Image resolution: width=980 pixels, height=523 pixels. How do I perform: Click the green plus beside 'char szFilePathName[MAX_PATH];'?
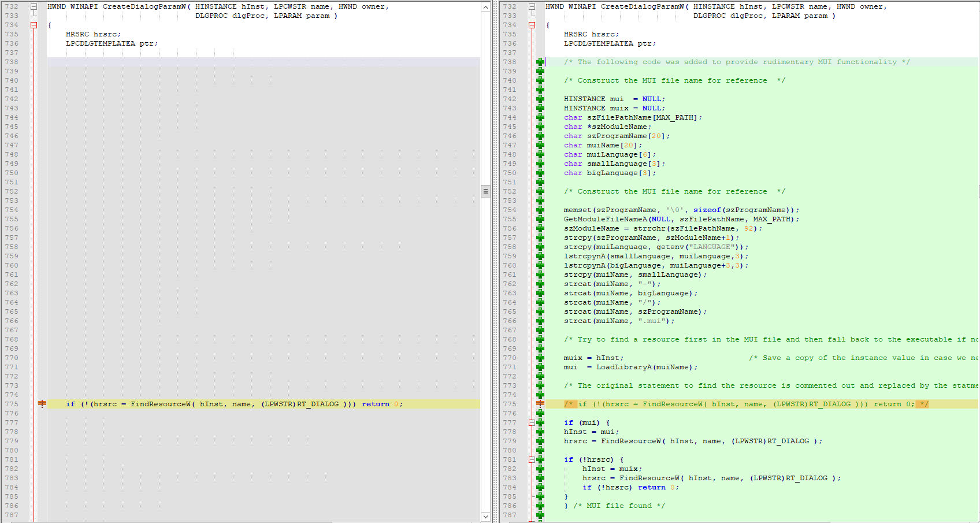tap(540, 117)
